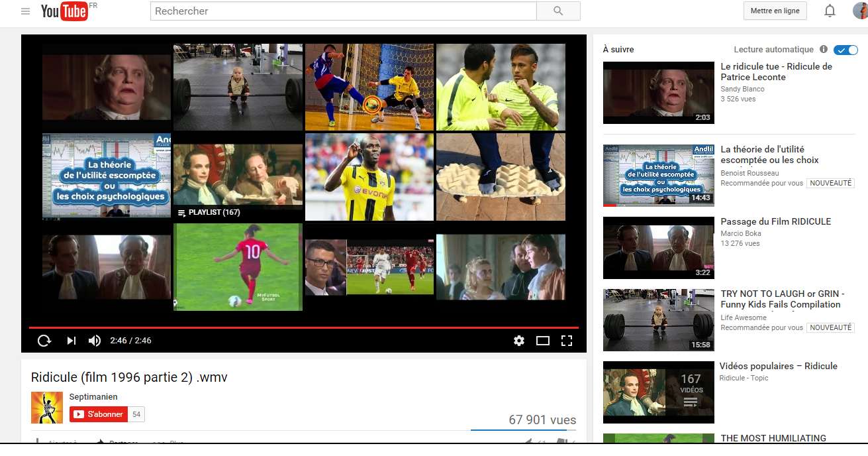Open 'Le ridicule tue' suggested video

[776, 72]
